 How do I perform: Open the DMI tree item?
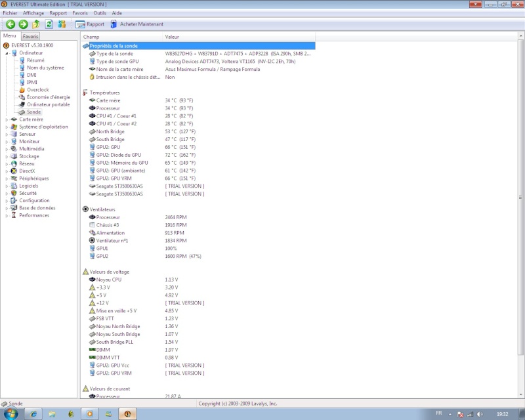(31, 75)
